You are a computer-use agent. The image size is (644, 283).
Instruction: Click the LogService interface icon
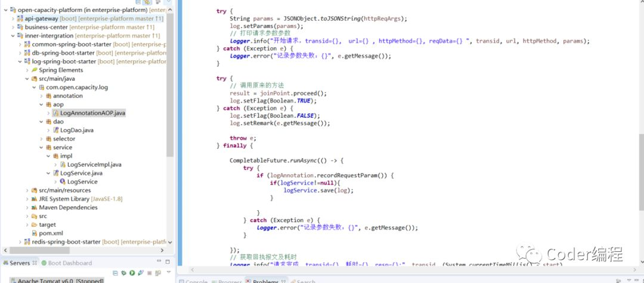(x=63, y=182)
